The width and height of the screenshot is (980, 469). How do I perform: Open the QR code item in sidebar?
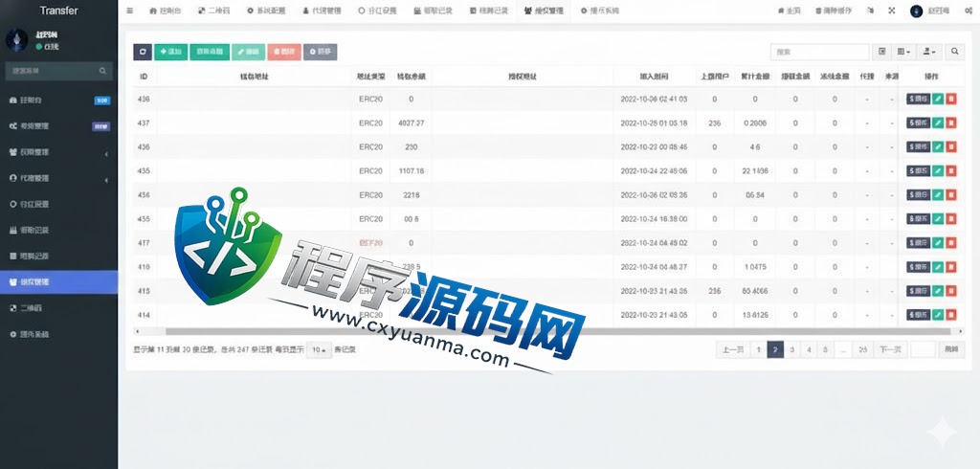58,307
